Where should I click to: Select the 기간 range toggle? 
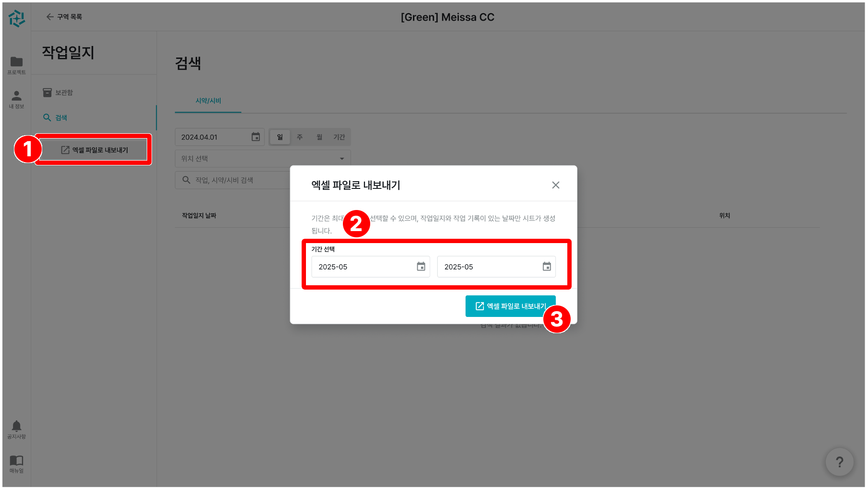coord(339,137)
